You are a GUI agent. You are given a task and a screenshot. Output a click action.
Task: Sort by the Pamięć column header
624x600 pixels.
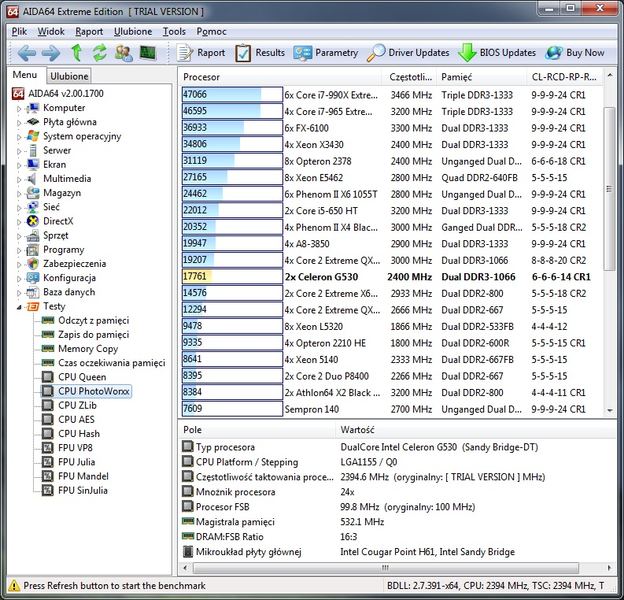tap(482, 77)
